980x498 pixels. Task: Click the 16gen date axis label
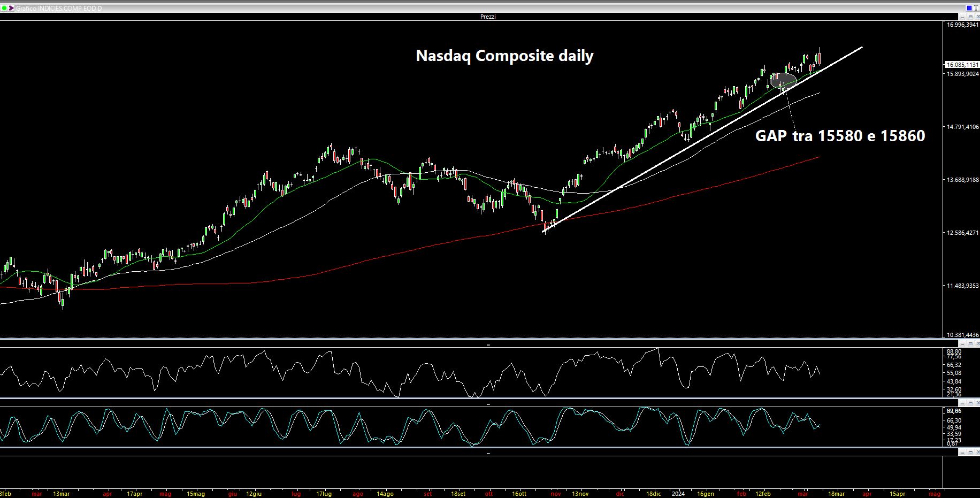click(705, 494)
